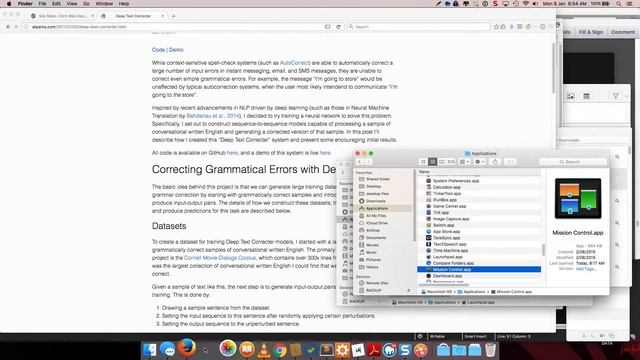Select Compare Folders.app in the file list
This screenshot has width=640, height=360.
click(453, 263)
